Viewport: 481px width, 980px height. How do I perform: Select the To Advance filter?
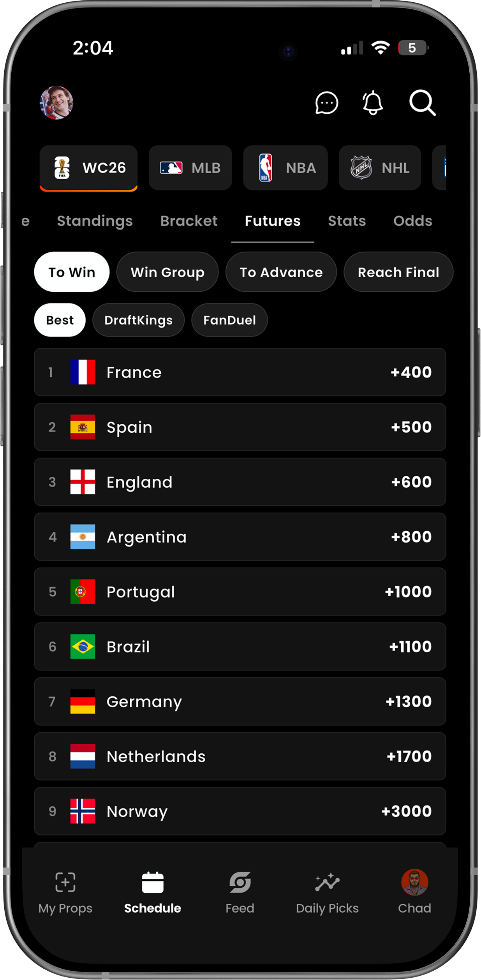281,272
